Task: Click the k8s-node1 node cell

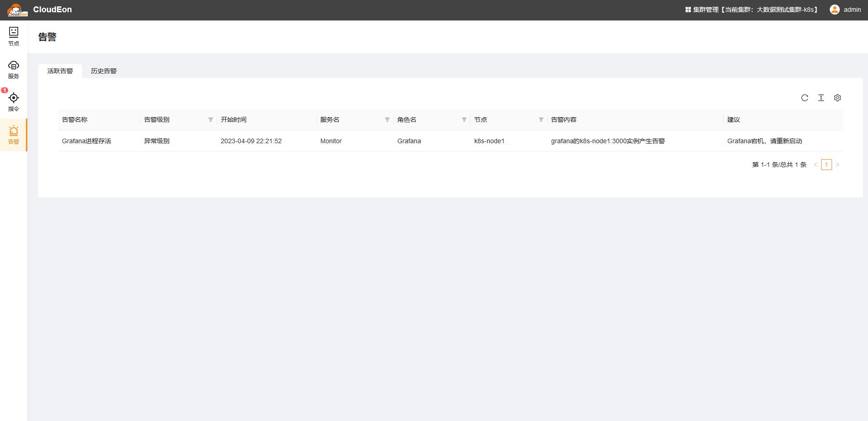Action: pos(489,141)
